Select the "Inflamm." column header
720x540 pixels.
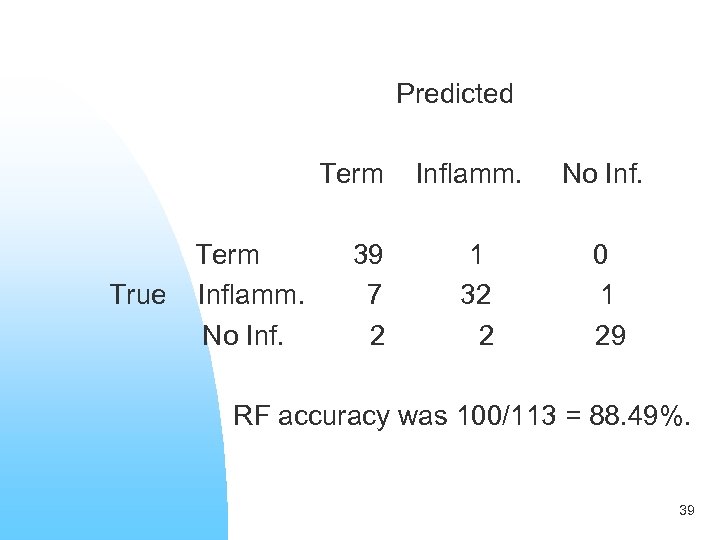coord(468,174)
